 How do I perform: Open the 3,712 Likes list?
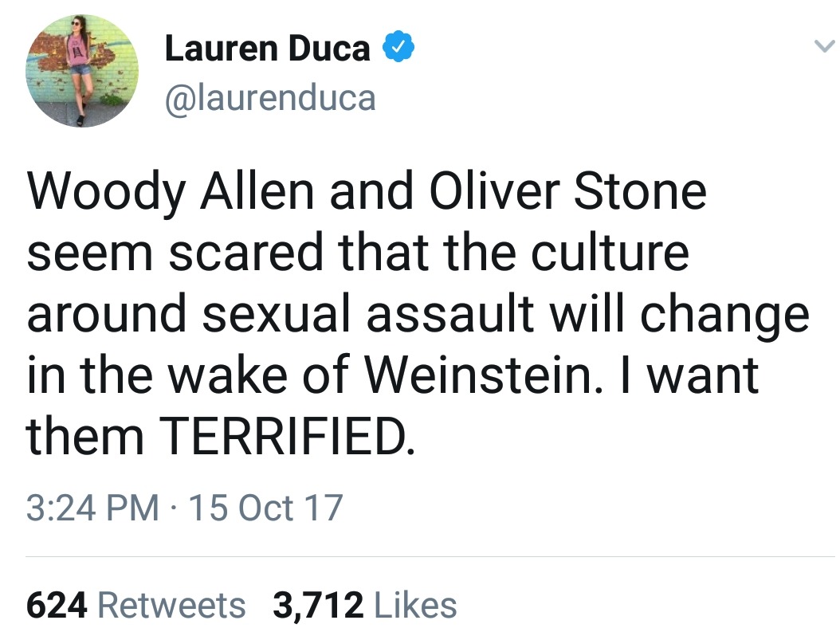pyautogui.click(x=365, y=605)
